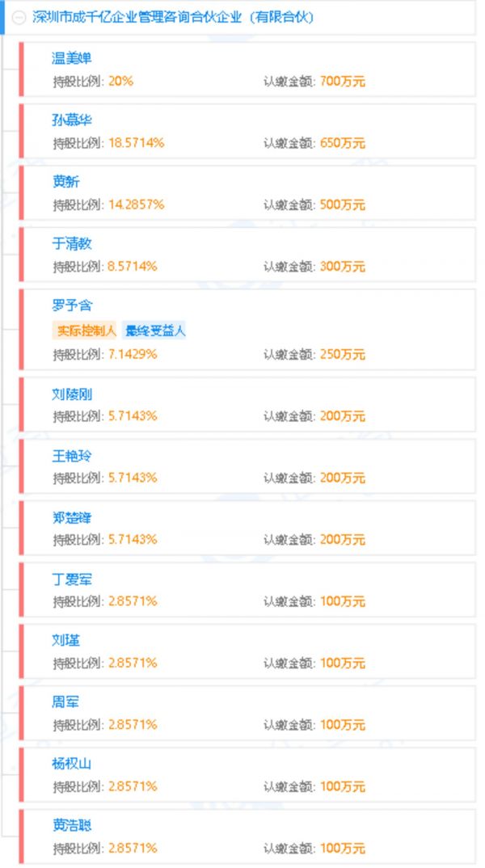Select the name 郑楚锋
The height and width of the screenshot is (868, 485).
point(72,517)
